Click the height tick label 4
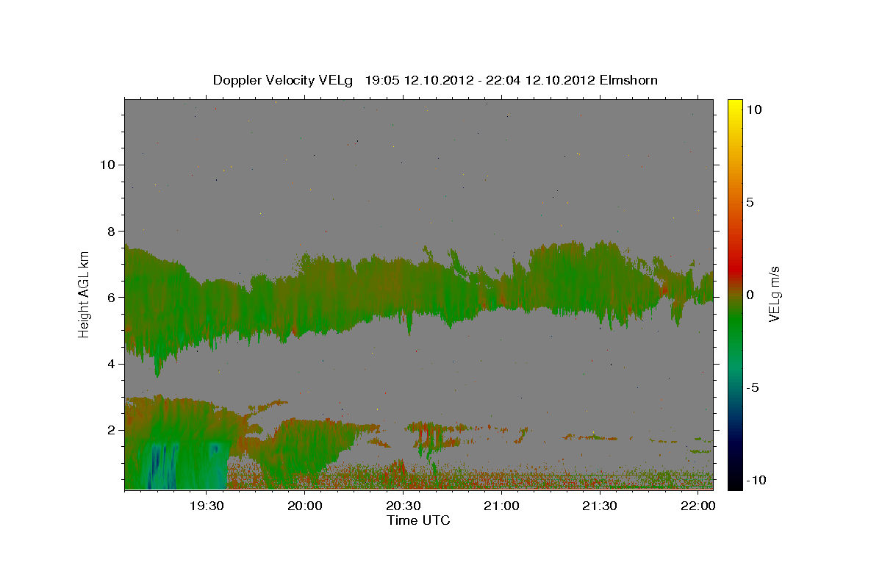This screenshot has width=882, height=588. 112,363
